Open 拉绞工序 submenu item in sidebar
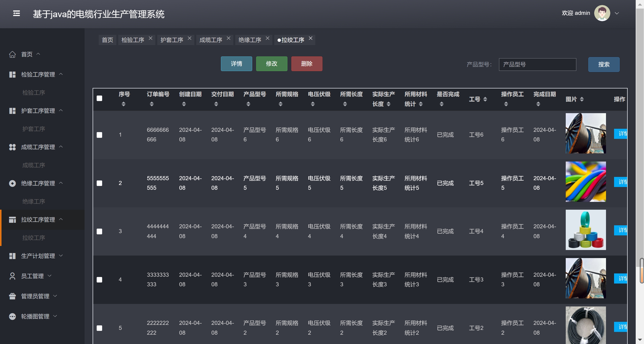644x344 pixels. [34, 238]
